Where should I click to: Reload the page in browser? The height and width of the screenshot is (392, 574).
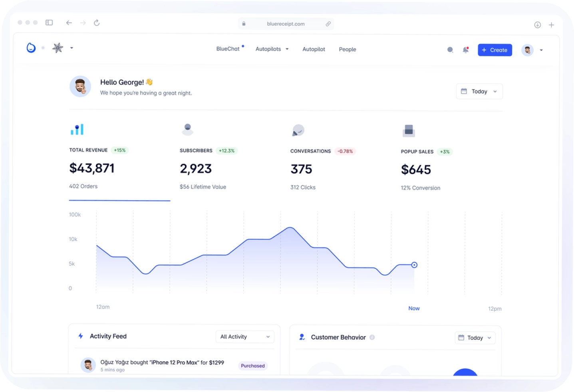point(97,23)
